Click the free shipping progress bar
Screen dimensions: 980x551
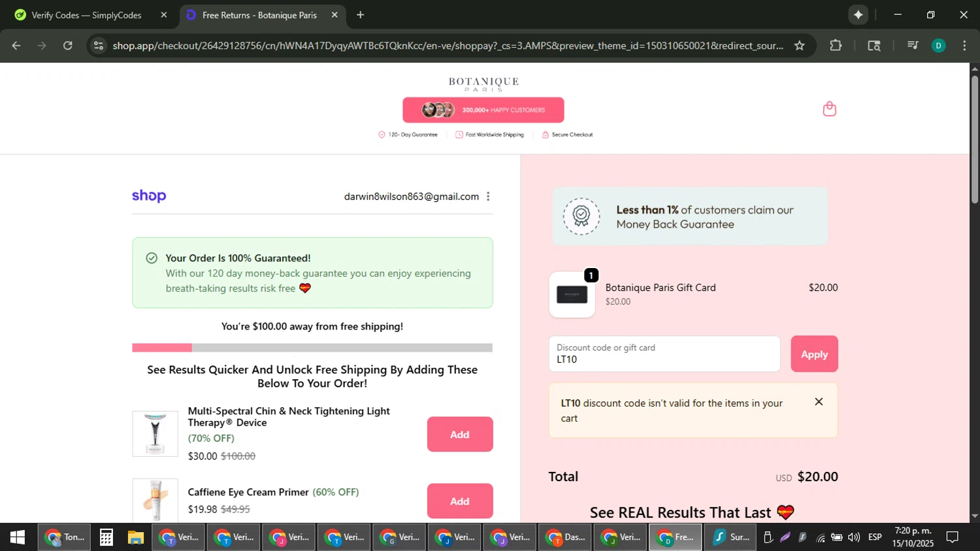[x=312, y=348]
